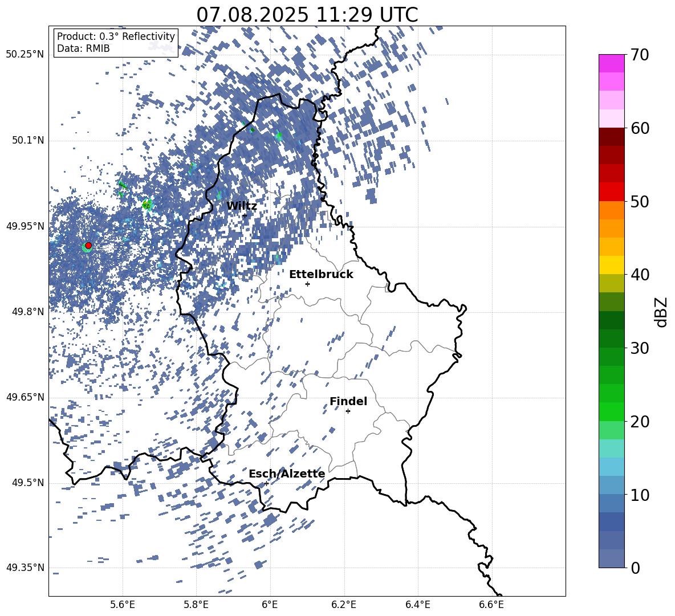Click the colorbar tick value 20
The image size is (675, 616).
tap(640, 422)
